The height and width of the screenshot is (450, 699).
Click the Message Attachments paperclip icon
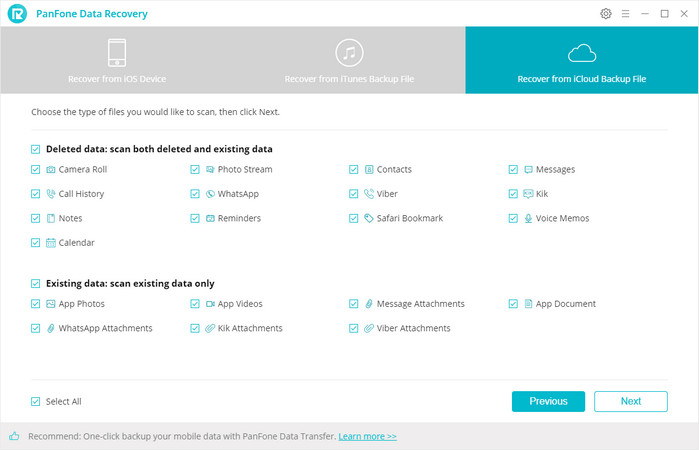click(369, 304)
